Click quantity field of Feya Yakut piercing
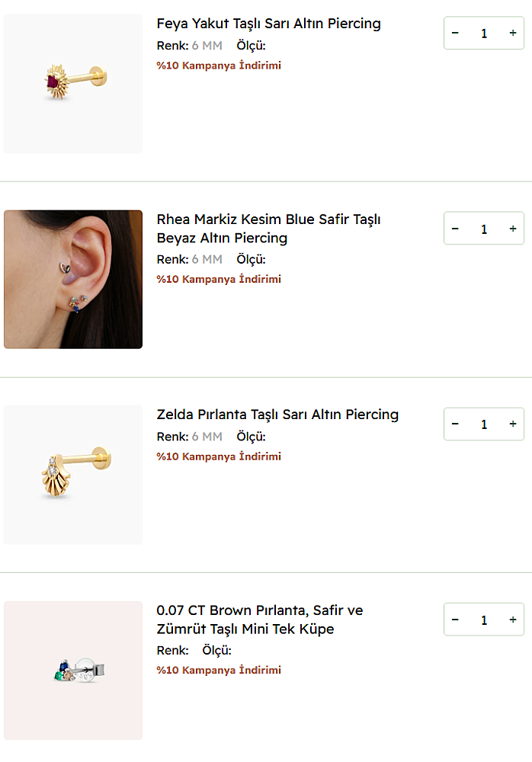532x762 pixels. 484,34
